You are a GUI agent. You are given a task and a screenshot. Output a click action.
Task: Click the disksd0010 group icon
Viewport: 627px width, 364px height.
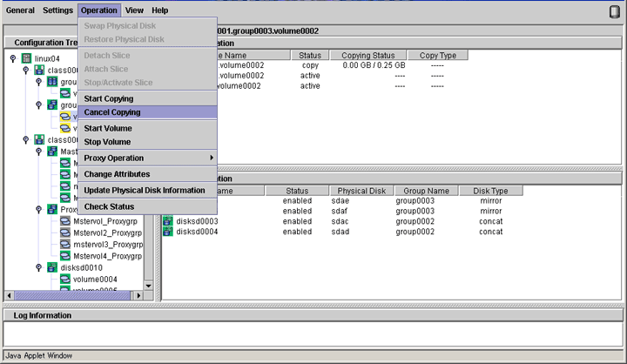point(52,268)
